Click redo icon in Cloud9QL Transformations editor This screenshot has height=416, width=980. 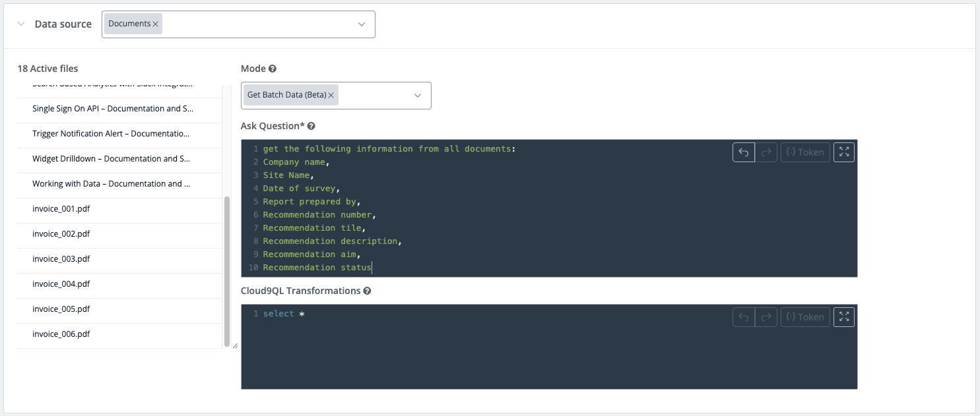(766, 317)
